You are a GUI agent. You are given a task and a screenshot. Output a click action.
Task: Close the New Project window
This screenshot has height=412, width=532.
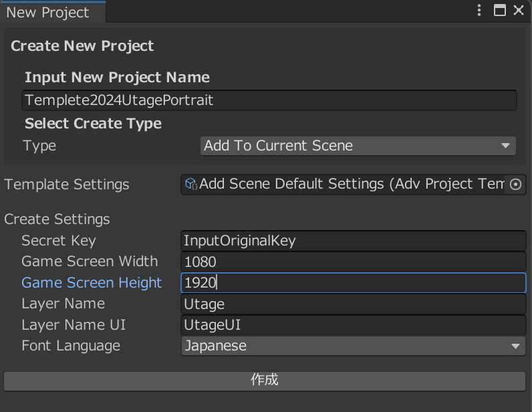[x=519, y=10]
